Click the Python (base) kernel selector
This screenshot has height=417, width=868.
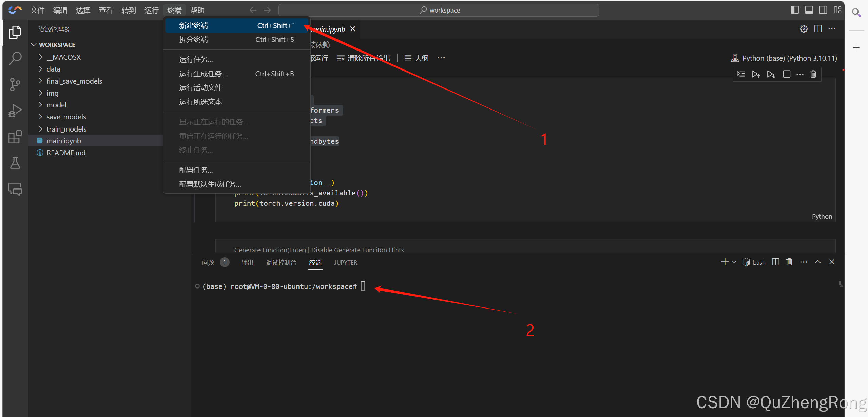(x=784, y=58)
